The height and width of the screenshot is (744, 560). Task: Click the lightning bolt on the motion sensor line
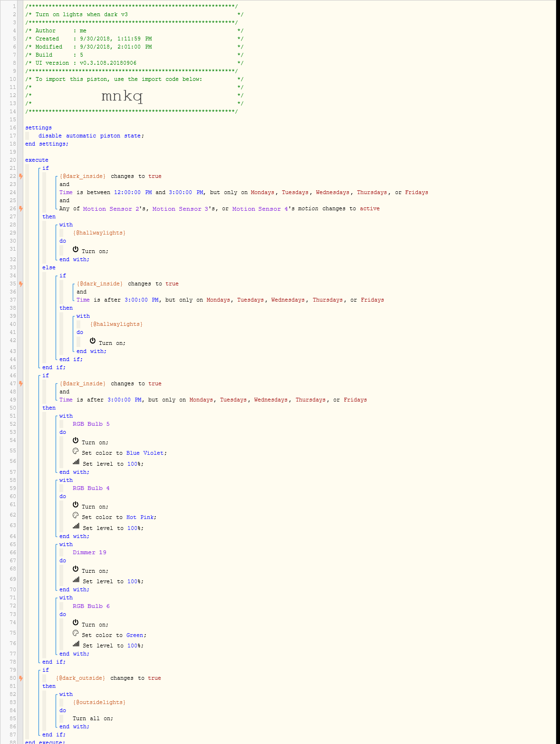(x=21, y=208)
